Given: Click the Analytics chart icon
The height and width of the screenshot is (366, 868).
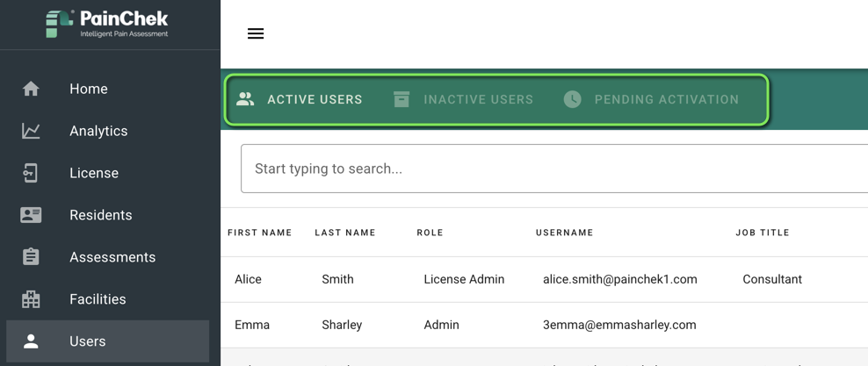Looking at the screenshot, I should (31, 131).
